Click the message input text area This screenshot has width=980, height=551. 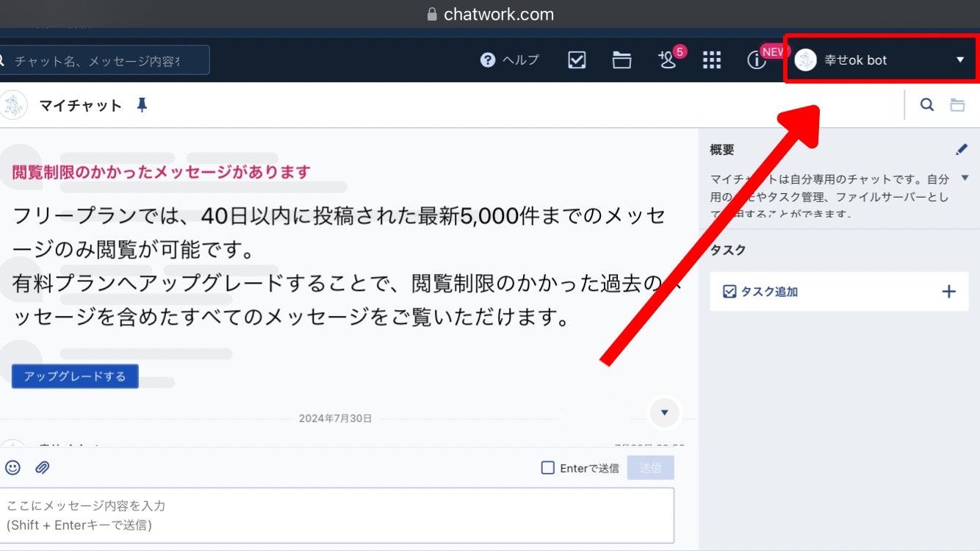click(336, 516)
